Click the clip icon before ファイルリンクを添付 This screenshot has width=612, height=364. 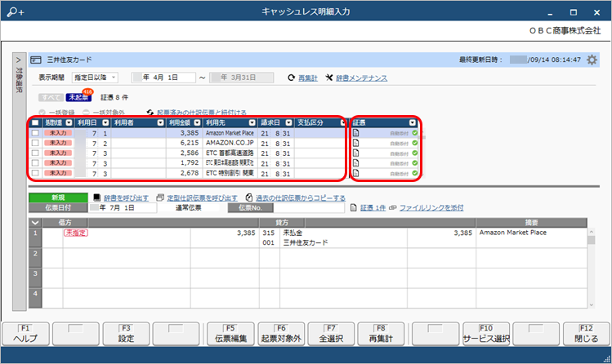click(392, 208)
